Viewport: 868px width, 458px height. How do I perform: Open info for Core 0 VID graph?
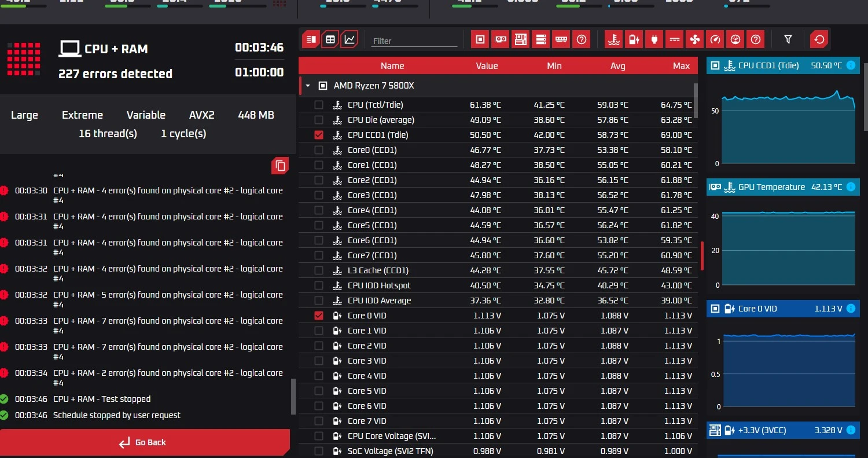pos(851,309)
